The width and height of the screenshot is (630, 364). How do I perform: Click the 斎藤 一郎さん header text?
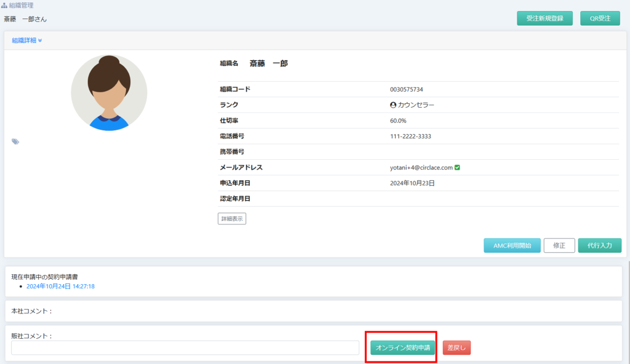point(25,19)
